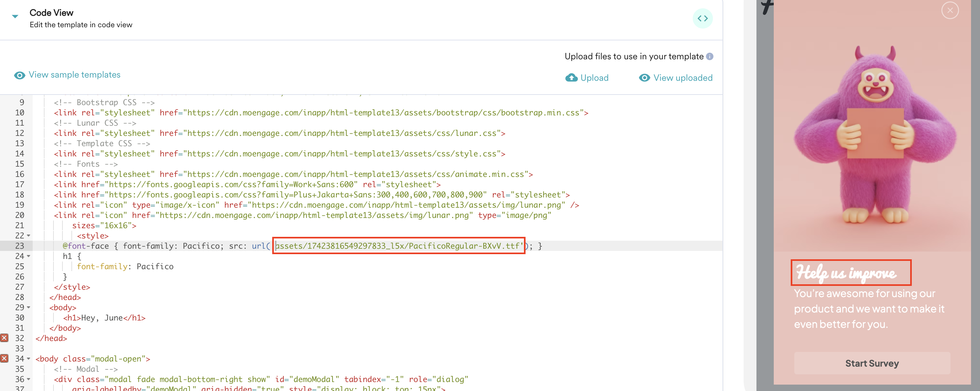Select the highlighted PacificoRegular font URL

click(399, 246)
